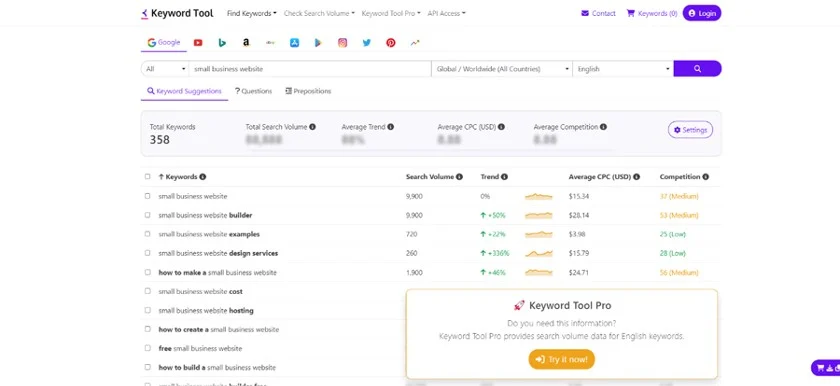840x386 pixels.
Task: Click the purple search magnifier button
Action: 697,69
